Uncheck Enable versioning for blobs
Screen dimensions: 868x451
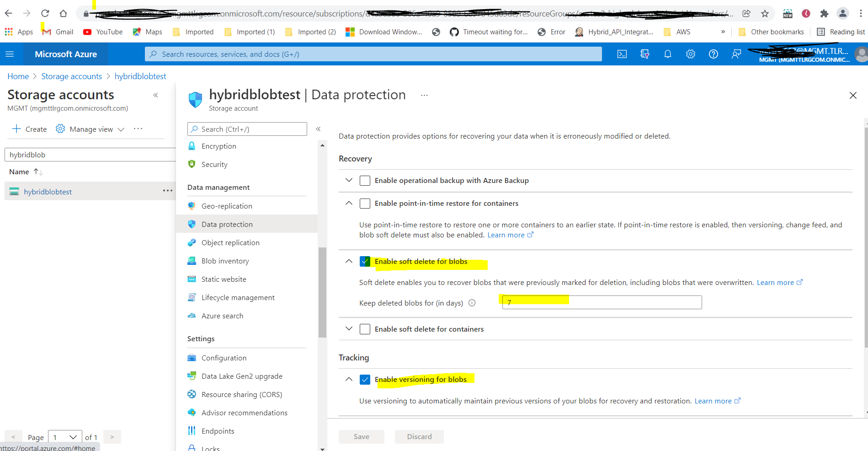(365, 379)
